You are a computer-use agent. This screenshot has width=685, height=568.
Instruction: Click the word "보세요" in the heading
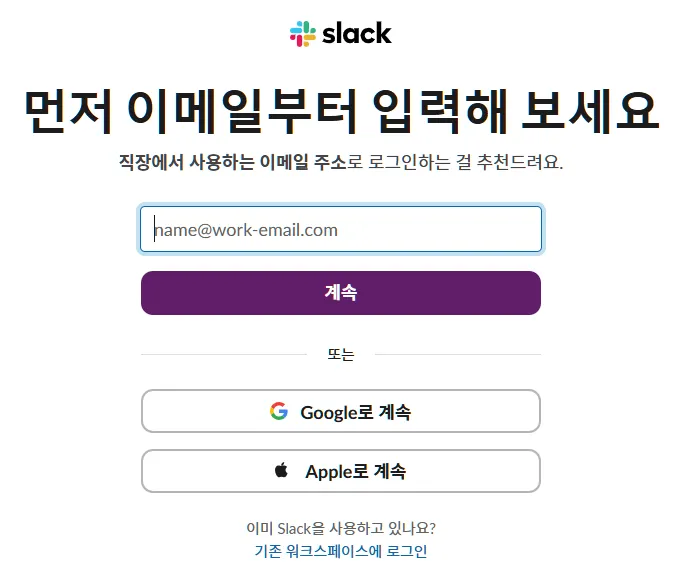coord(591,111)
